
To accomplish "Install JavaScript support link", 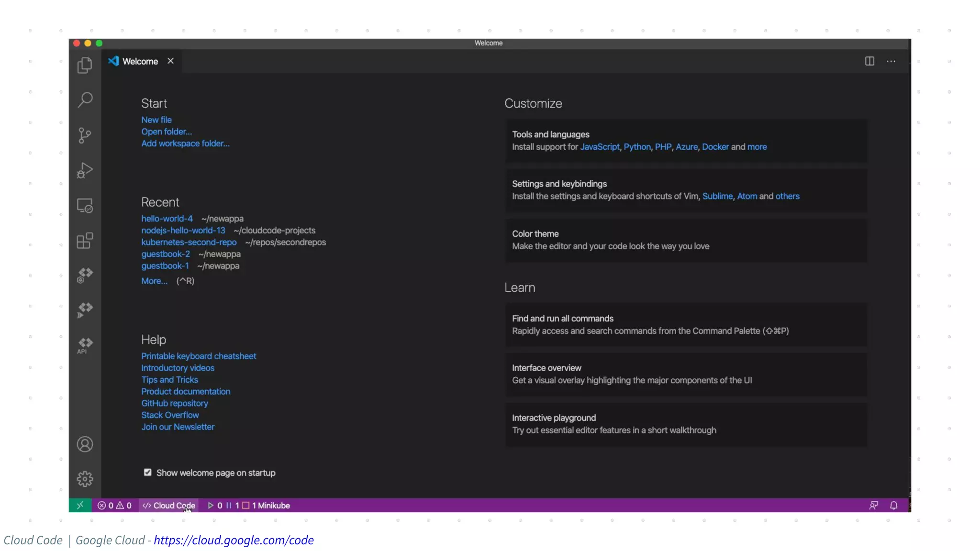I will point(600,147).
